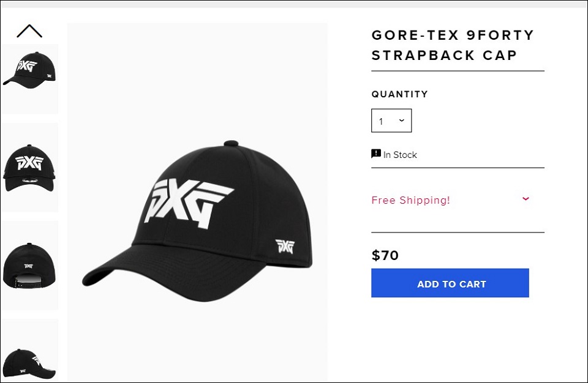Image resolution: width=588 pixels, height=383 pixels.
Task: Click the top button of the main cap image
Action: pyautogui.click(x=231, y=144)
